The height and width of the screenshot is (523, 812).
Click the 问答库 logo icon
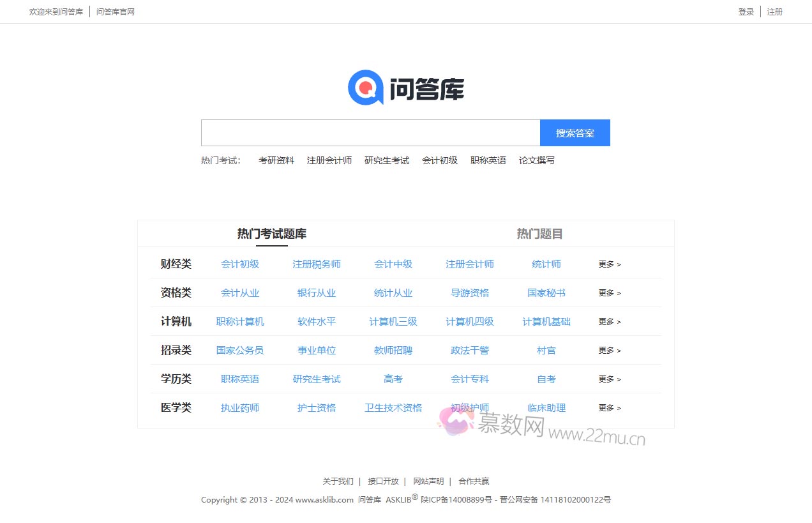(365, 88)
